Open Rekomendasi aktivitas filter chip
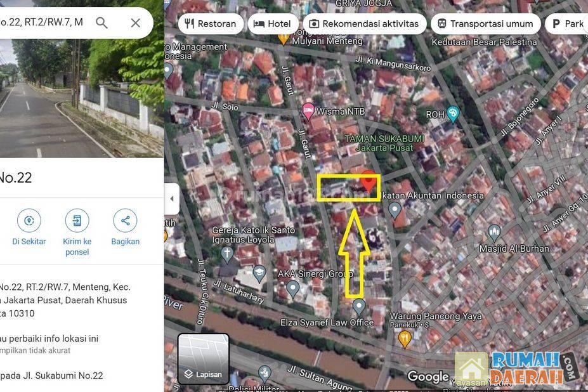 pyautogui.click(x=364, y=24)
